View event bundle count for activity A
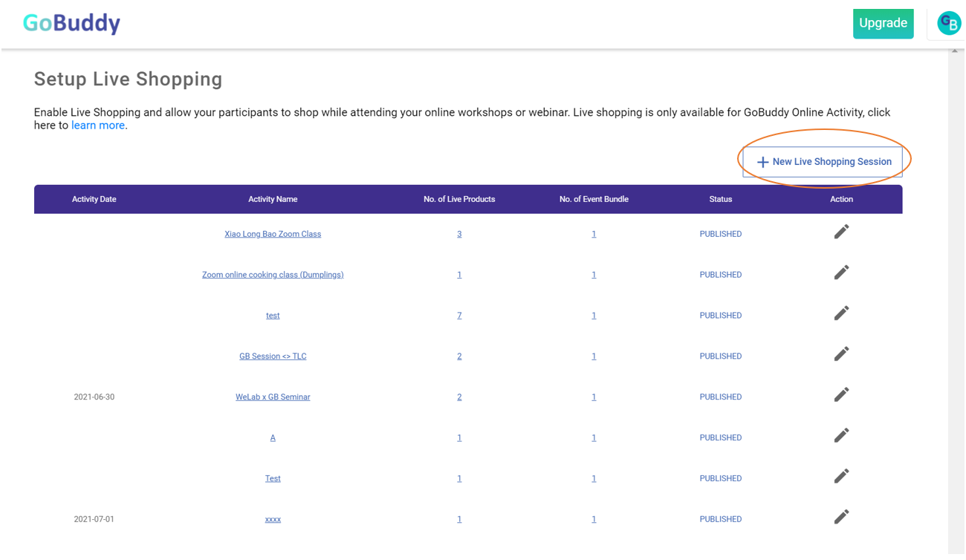Viewport: 966px width, 560px height. point(594,438)
